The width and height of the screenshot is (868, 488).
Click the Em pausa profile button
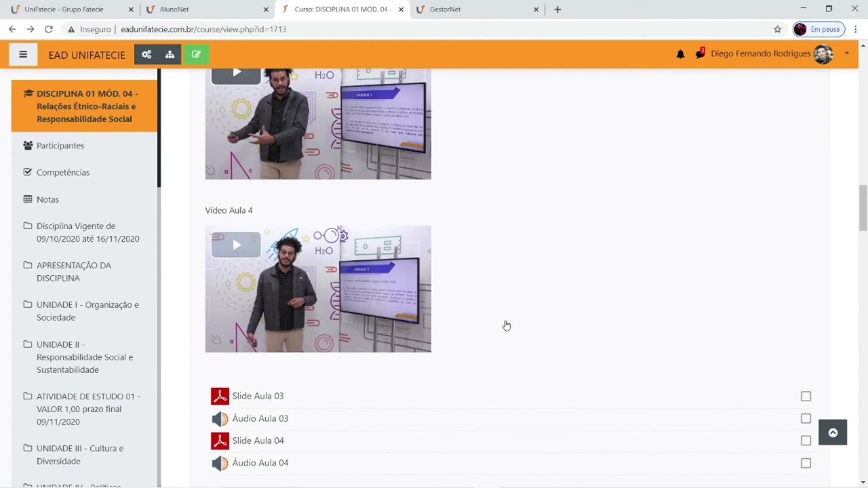(818, 29)
